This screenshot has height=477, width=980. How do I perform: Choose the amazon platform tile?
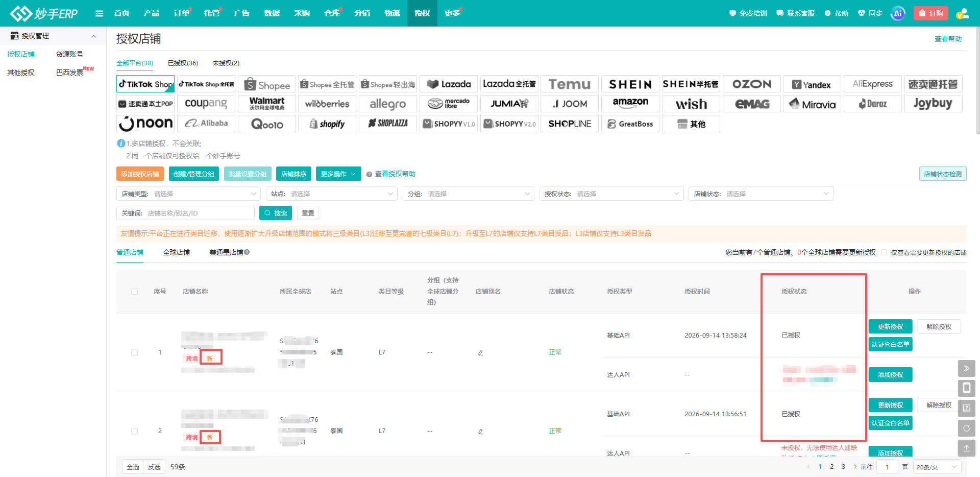click(x=630, y=104)
